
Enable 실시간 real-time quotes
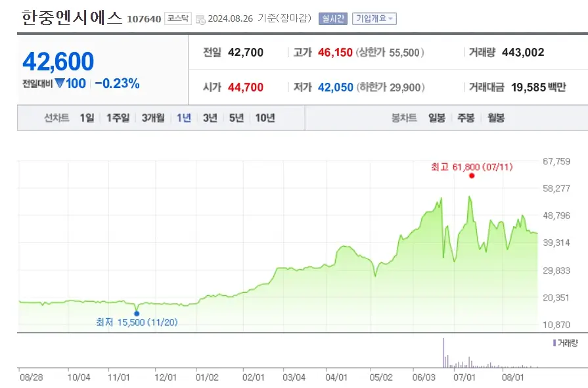tap(332, 17)
